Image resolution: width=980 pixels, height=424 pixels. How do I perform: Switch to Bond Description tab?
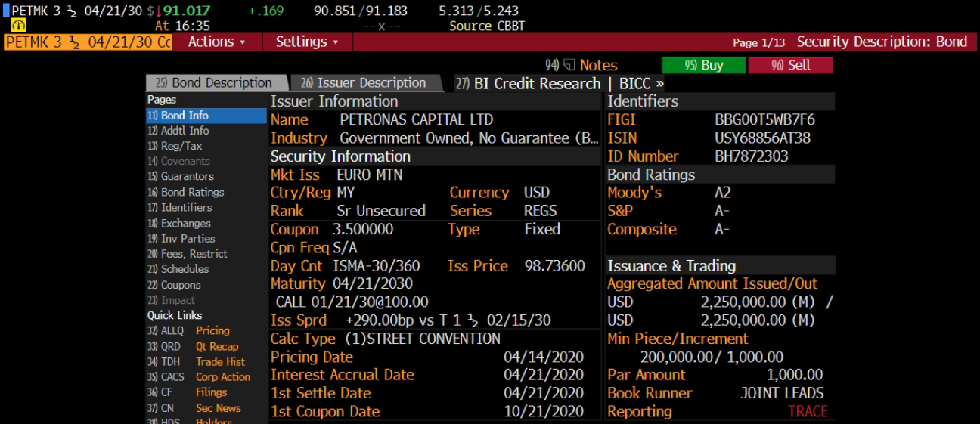pos(217,83)
